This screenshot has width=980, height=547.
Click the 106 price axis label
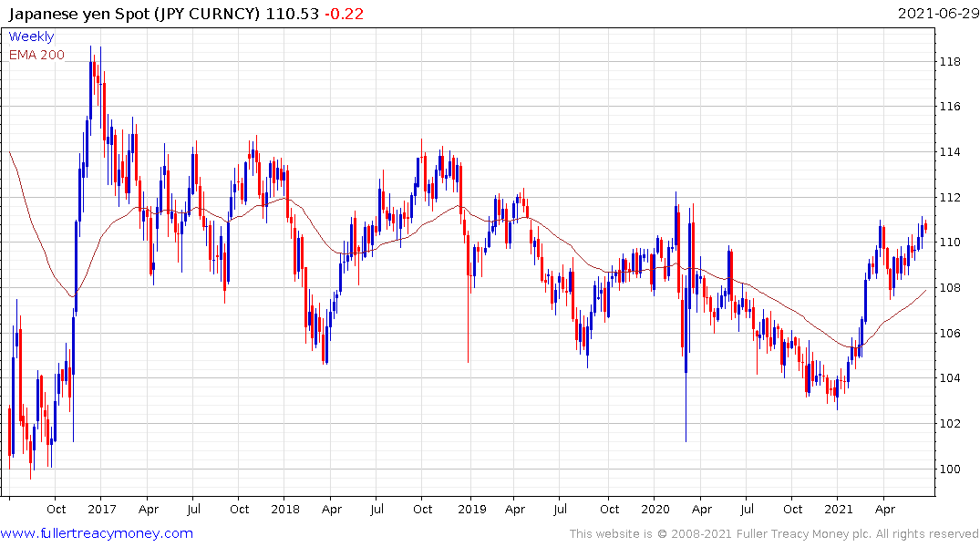(950, 333)
